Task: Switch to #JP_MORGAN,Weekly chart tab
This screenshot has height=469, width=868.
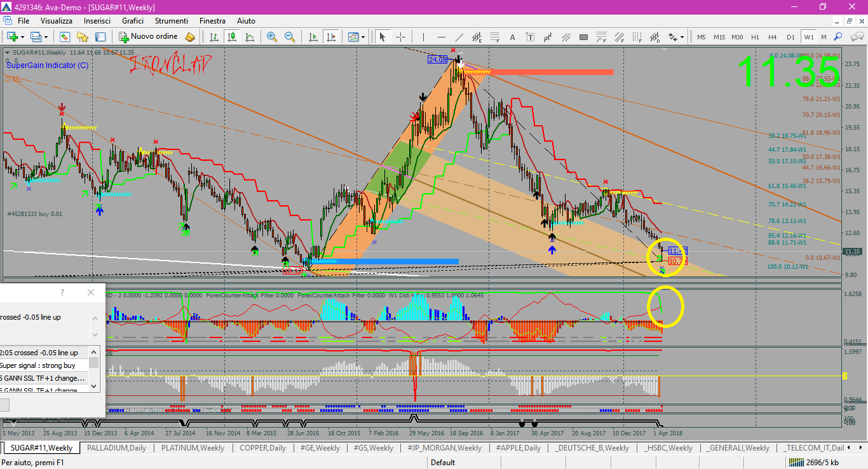Action: tap(445, 448)
